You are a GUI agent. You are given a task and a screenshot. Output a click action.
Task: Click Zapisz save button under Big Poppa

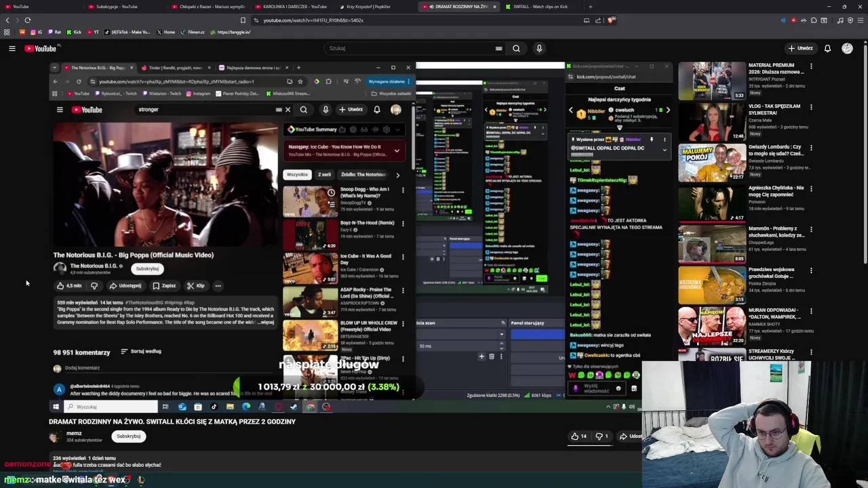tap(164, 285)
